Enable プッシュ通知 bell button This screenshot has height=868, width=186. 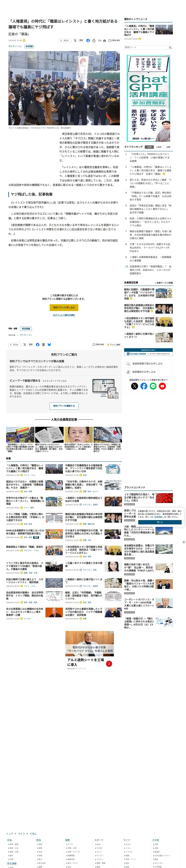(113, 345)
